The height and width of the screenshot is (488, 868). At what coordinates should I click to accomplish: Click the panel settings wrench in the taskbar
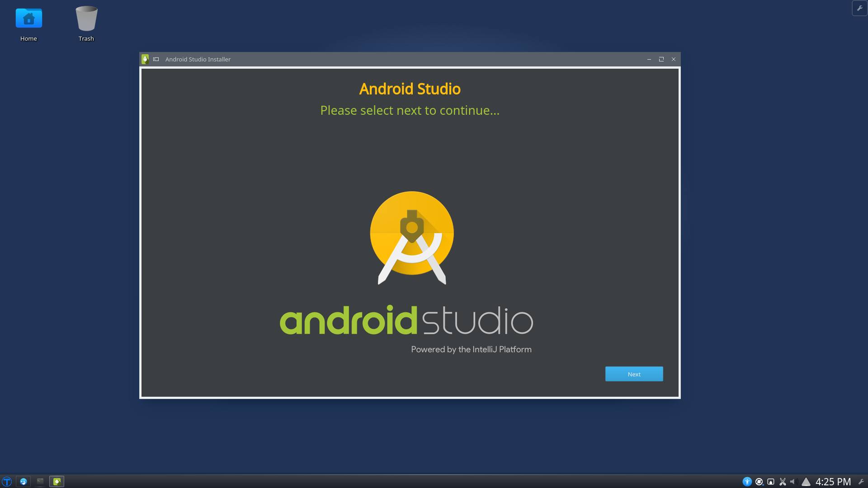point(861,482)
